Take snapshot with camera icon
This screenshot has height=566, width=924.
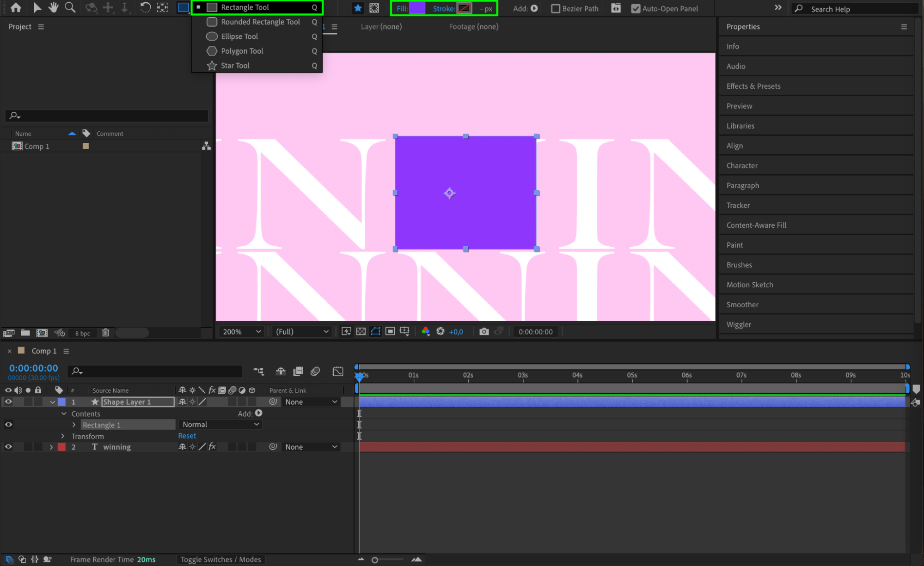[483, 332]
